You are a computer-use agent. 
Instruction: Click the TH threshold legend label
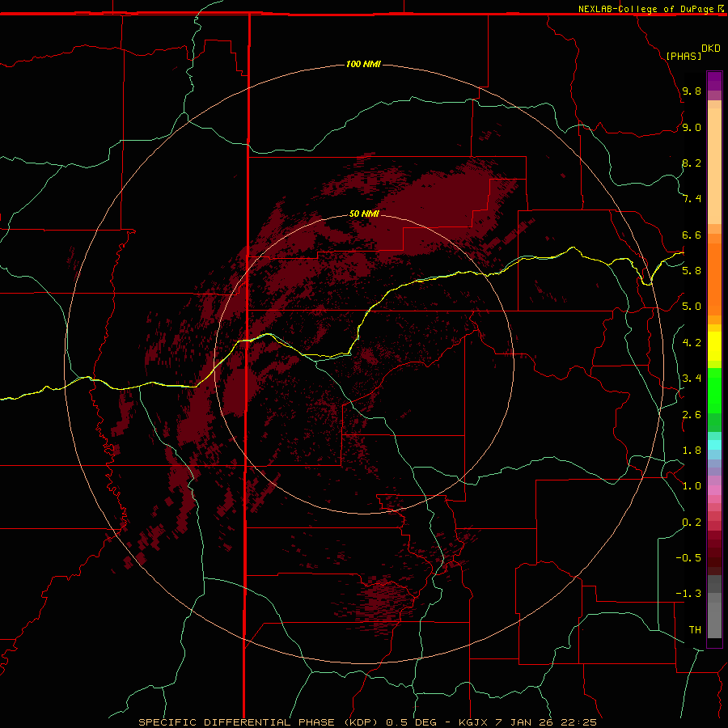695,630
